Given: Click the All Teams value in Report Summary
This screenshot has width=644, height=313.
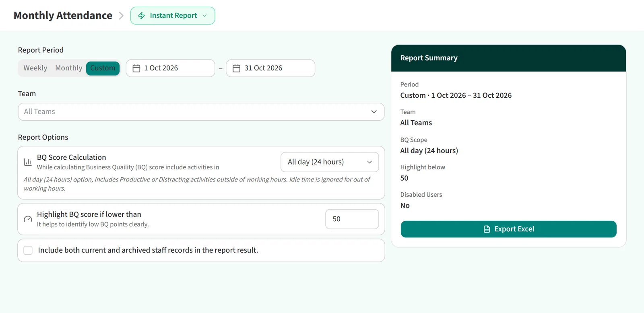Looking at the screenshot, I should tap(416, 123).
